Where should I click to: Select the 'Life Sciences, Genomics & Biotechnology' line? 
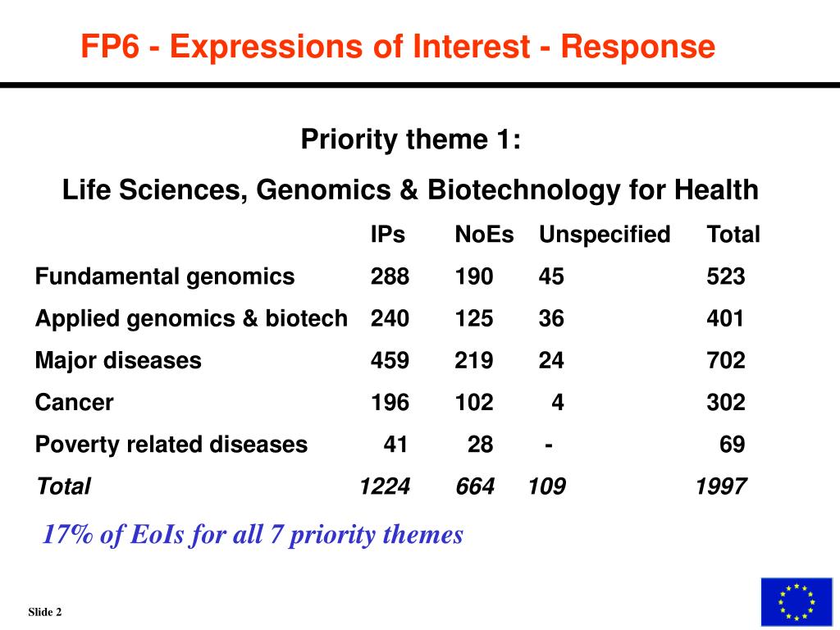(x=410, y=189)
